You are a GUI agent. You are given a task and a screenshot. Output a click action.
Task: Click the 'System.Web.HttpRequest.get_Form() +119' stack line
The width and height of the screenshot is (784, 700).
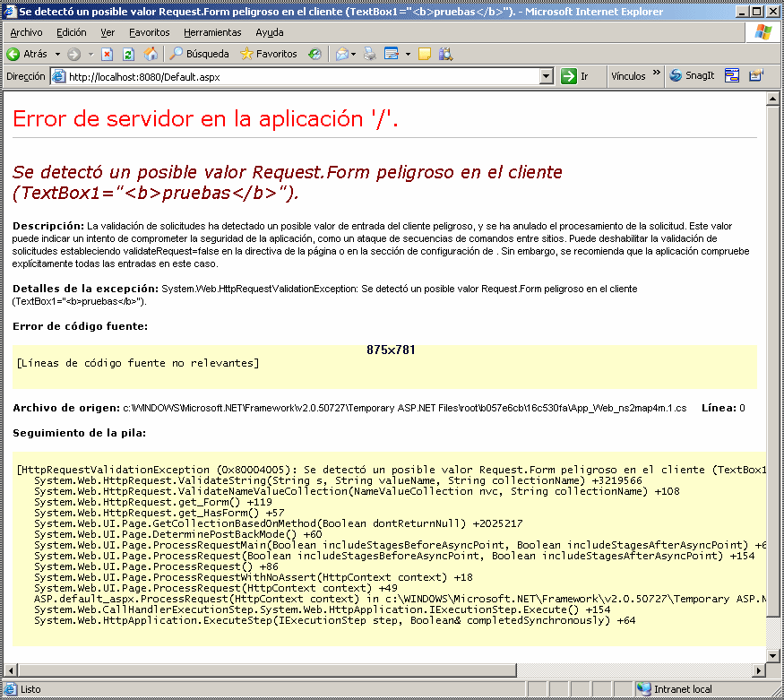(153, 502)
